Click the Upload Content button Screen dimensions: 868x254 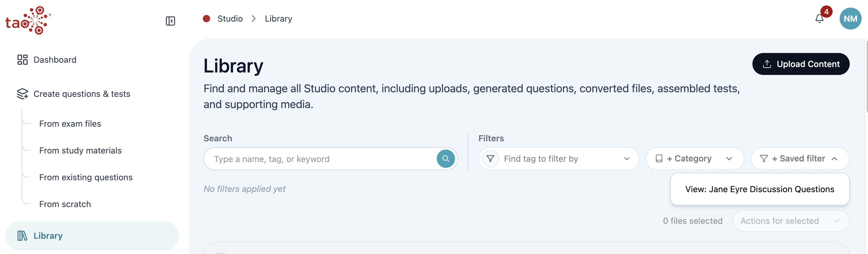tap(801, 64)
